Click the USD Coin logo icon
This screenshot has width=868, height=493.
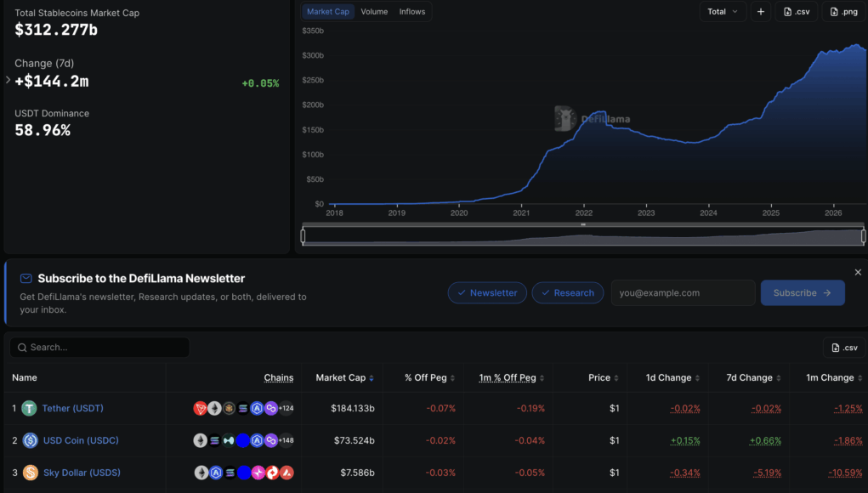[x=31, y=440]
